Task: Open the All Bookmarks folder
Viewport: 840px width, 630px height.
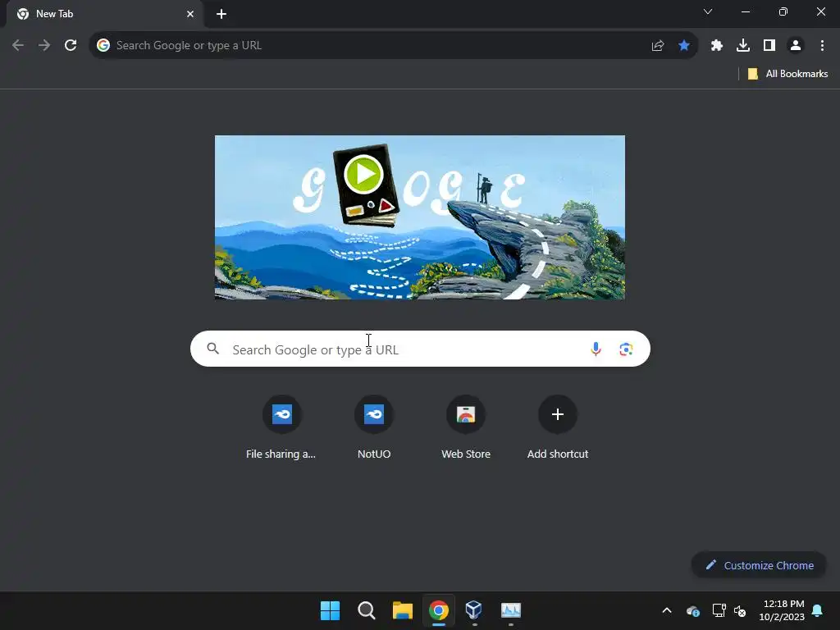Action: (x=787, y=74)
